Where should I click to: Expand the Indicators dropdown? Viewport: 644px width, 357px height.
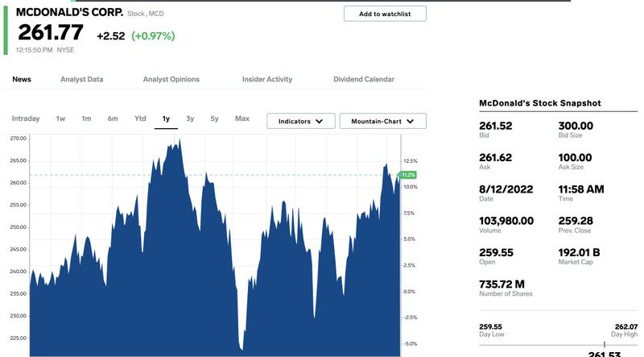(x=300, y=122)
